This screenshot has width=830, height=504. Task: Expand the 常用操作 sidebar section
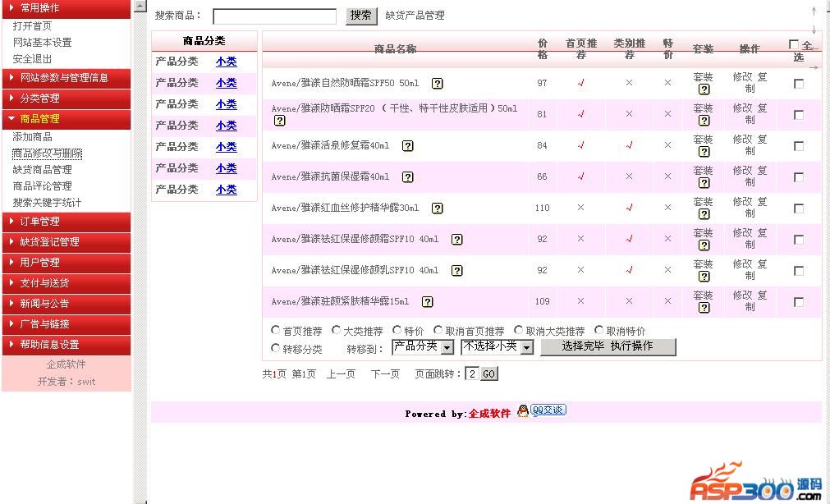coord(66,8)
